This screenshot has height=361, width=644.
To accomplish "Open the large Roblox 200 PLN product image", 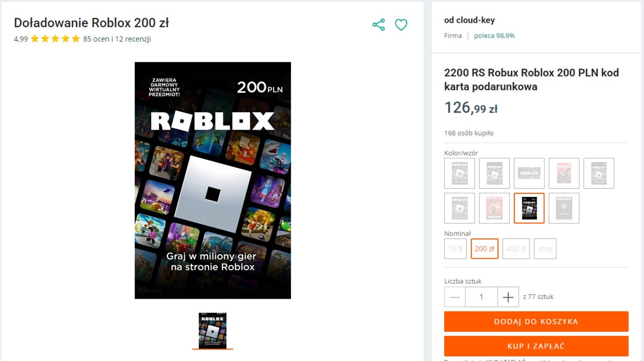I will pyautogui.click(x=213, y=180).
